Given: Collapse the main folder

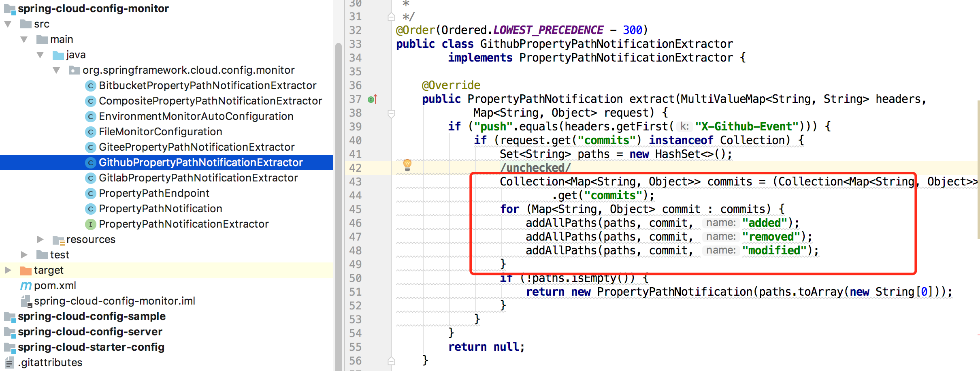Looking at the screenshot, I should coord(24,39).
